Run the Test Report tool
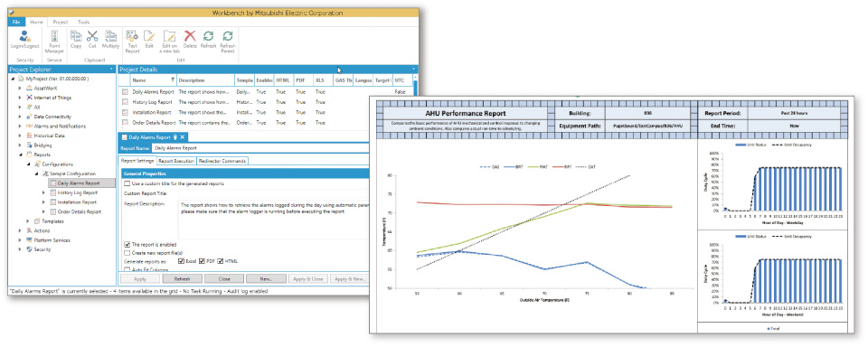Image resolution: width=868 pixels, height=347 pixels. tap(132, 42)
